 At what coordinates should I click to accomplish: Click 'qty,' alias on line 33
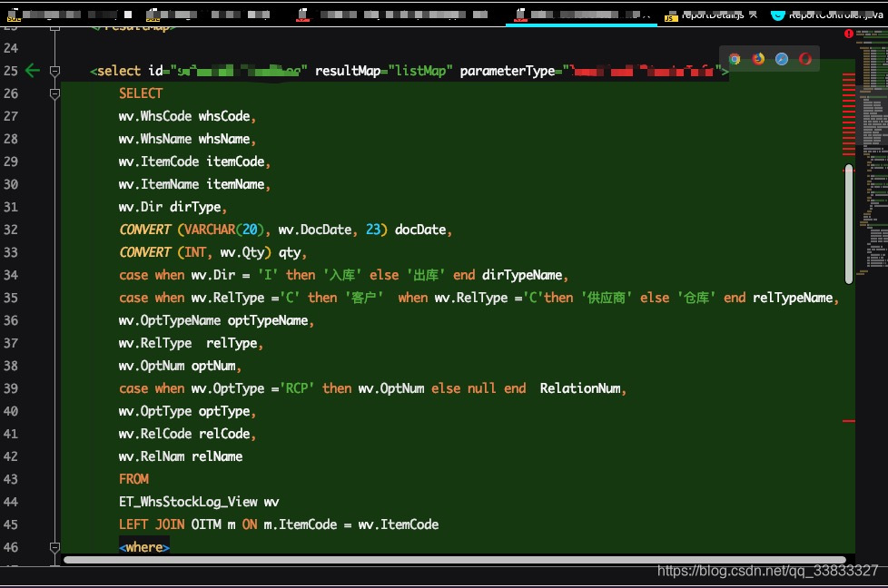(x=292, y=252)
